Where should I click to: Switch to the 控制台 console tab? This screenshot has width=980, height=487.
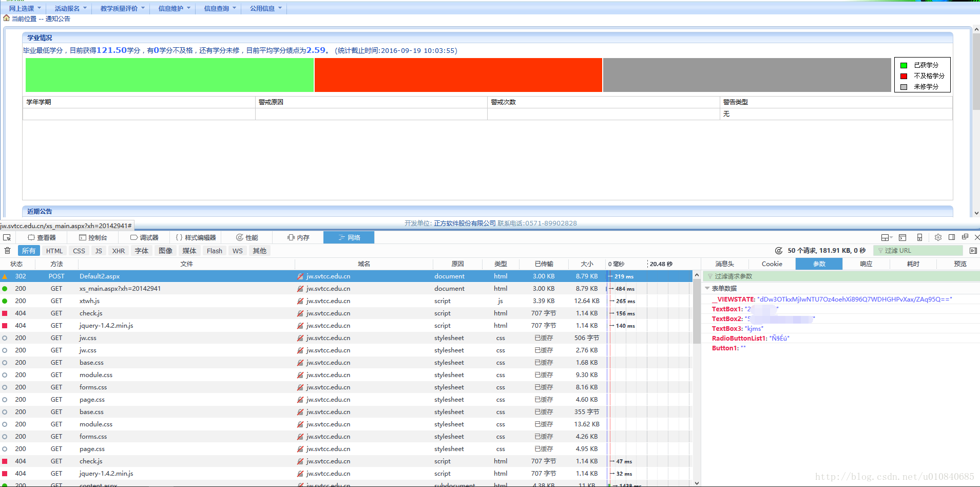[x=93, y=237]
